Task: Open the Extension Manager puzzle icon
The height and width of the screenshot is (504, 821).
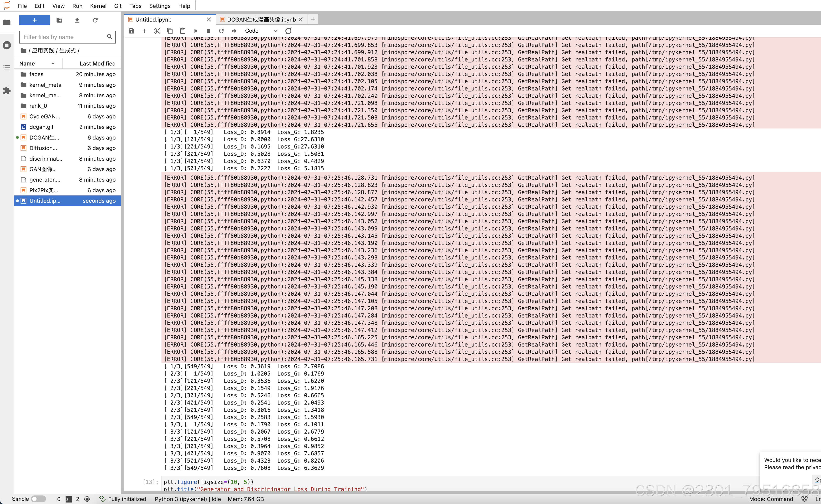Action: tap(7, 90)
